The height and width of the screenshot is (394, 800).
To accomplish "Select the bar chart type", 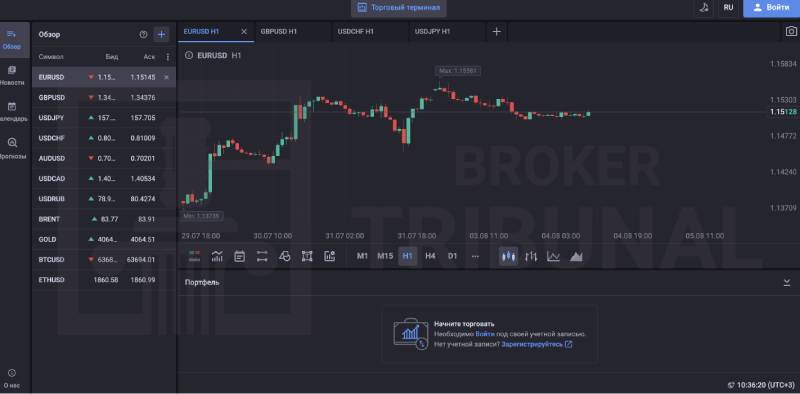I will click(x=531, y=256).
